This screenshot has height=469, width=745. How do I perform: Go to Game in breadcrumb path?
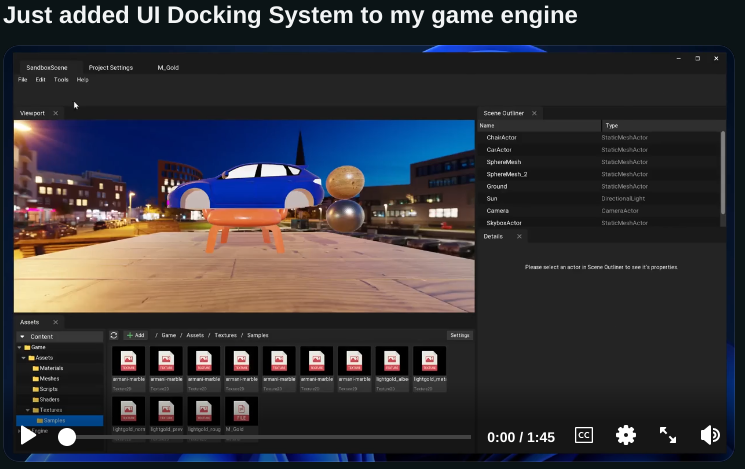[169, 335]
